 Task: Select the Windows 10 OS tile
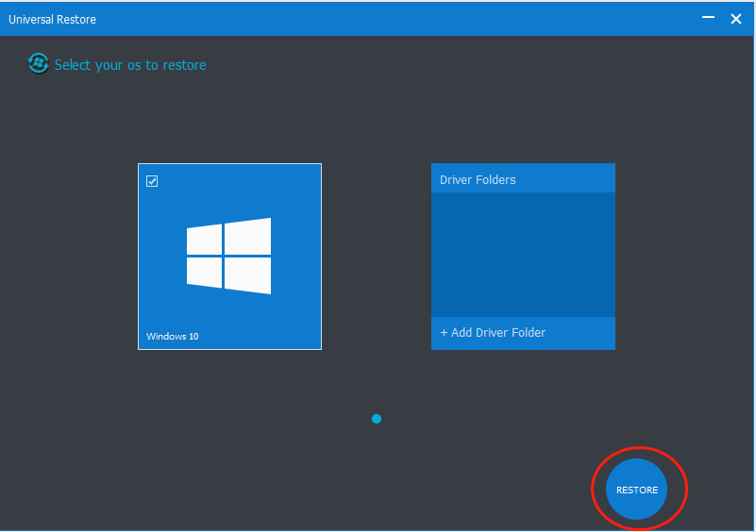(229, 257)
